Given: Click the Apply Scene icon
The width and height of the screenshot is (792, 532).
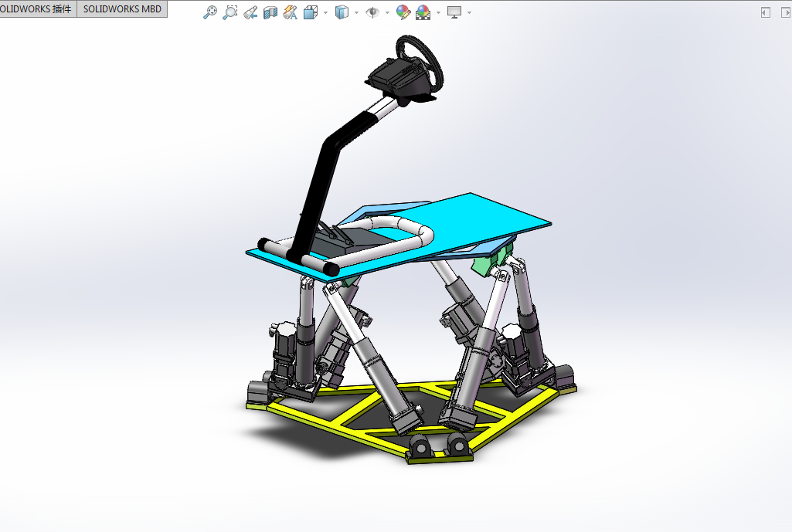Looking at the screenshot, I should (423, 12).
